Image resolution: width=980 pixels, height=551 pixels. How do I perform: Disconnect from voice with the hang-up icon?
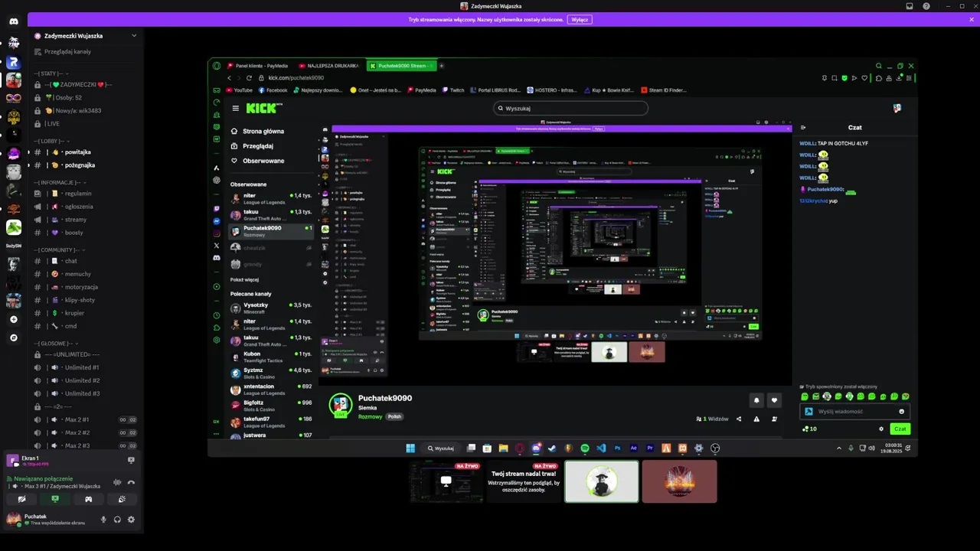[x=131, y=482]
